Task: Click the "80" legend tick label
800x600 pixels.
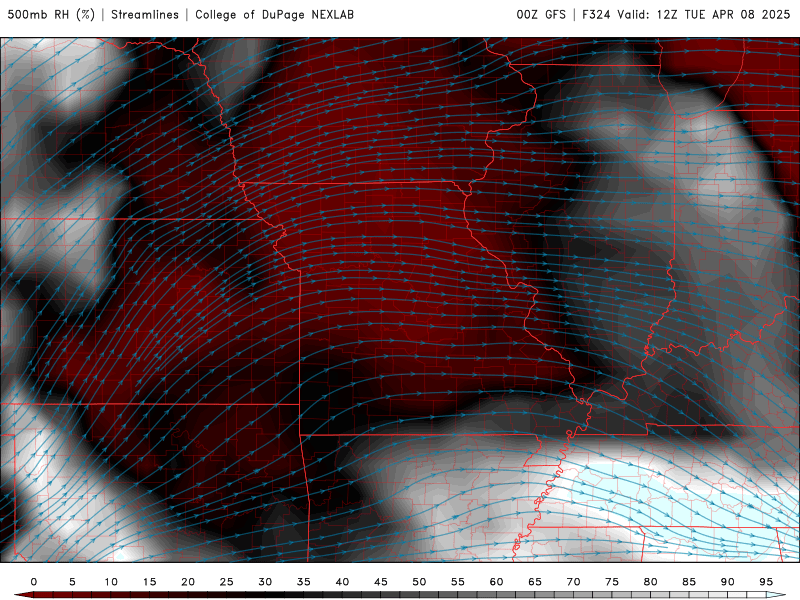Action: pos(651,582)
